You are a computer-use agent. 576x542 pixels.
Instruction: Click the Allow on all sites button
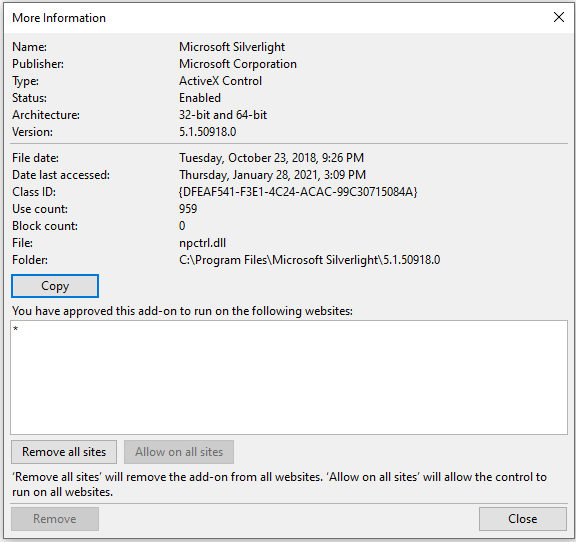179,452
